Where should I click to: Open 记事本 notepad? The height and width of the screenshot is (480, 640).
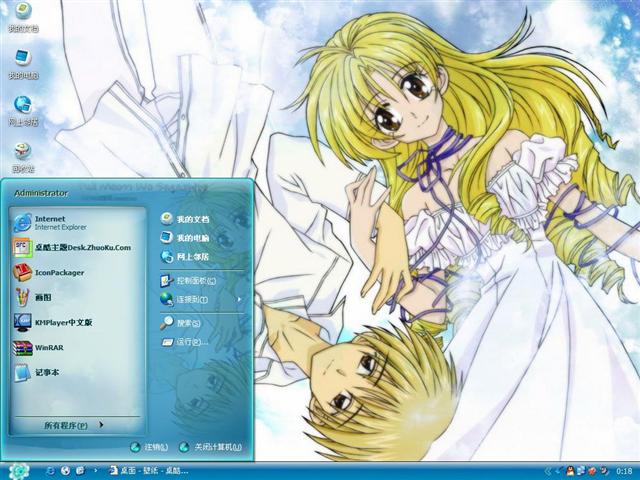78,372
